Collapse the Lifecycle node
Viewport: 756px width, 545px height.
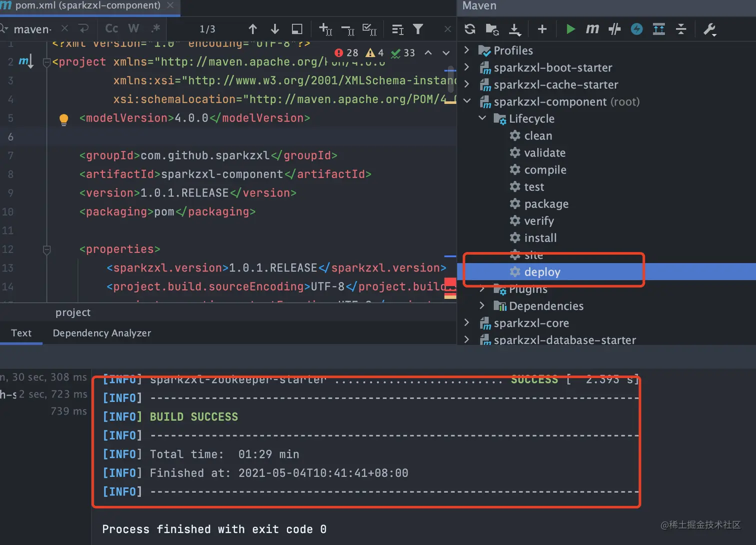[482, 118]
